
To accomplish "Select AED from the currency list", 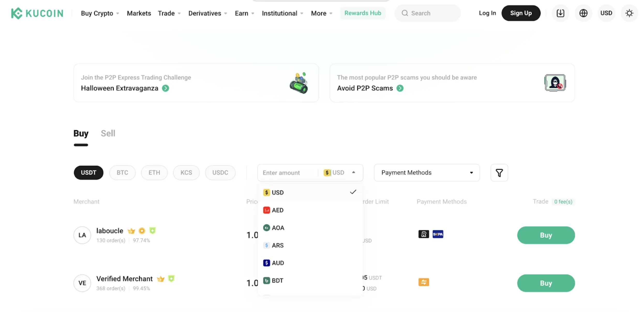I will (310, 210).
